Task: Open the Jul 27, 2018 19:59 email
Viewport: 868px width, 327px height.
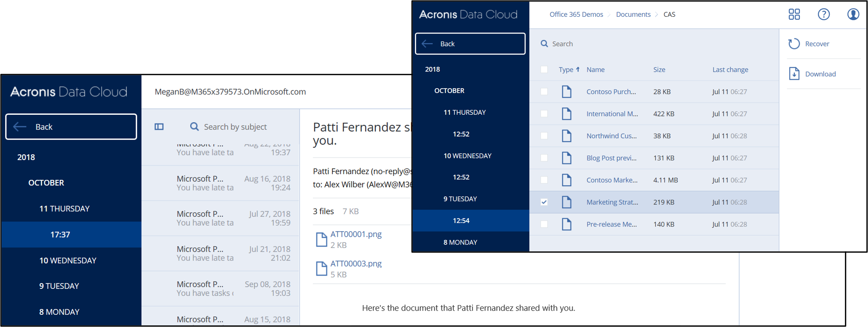Action: [x=220, y=219]
